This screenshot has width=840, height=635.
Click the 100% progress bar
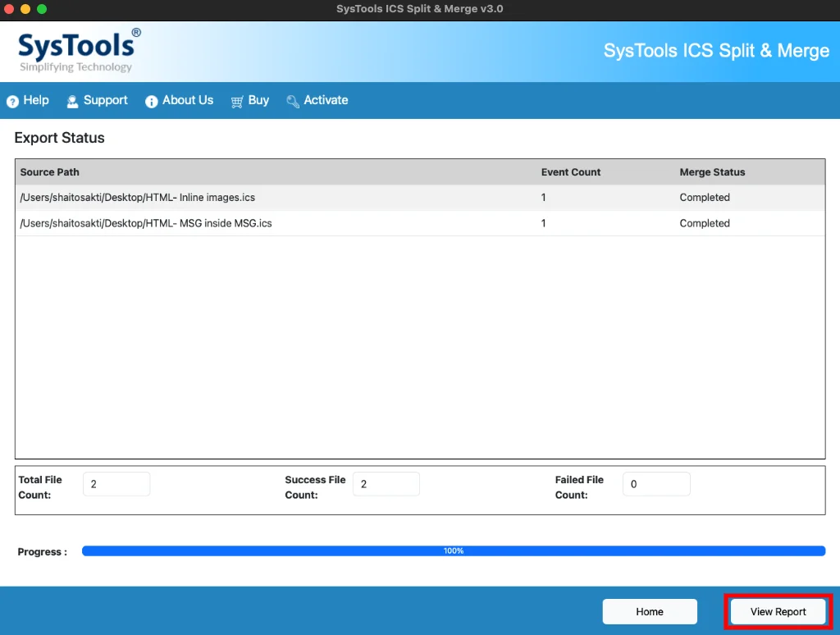pos(453,550)
